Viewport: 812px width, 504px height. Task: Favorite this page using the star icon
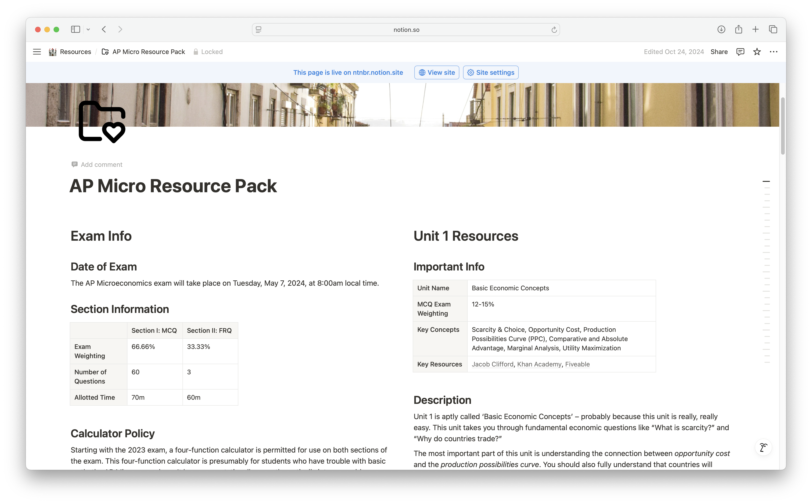coord(757,52)
